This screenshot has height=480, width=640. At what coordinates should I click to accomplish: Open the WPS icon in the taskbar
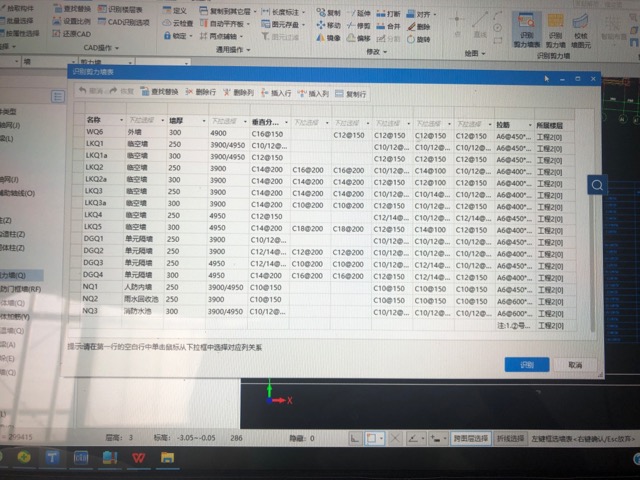coord(138,458)
